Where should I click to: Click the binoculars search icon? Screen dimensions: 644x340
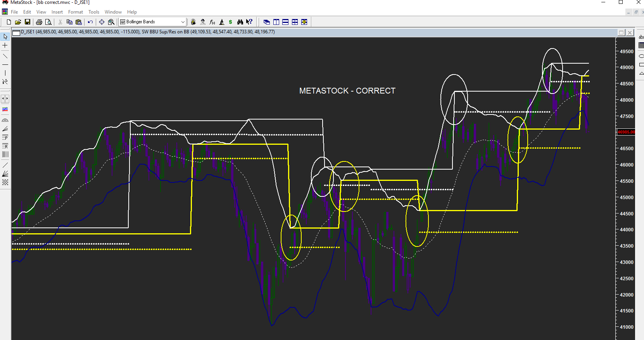click(240, 22)
